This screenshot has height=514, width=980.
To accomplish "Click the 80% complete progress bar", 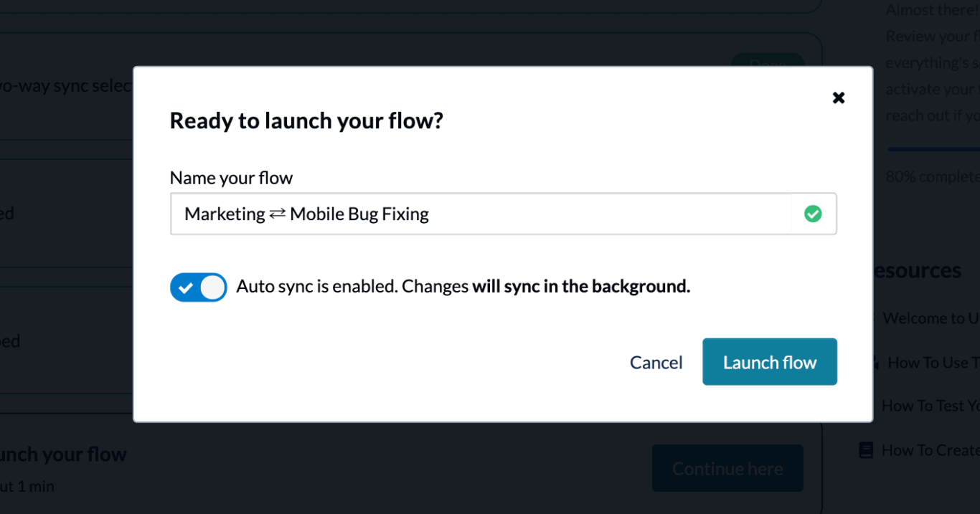I will point(933,149).
